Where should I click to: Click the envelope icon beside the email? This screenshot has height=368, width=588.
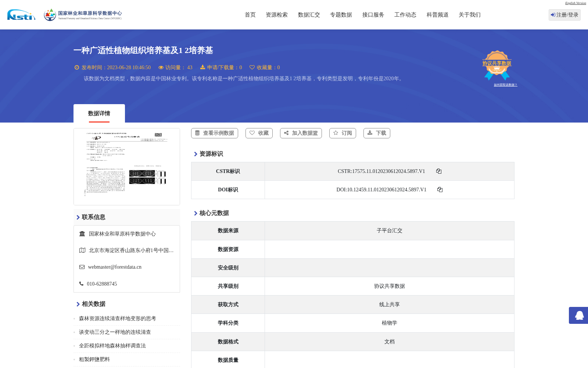82,267
